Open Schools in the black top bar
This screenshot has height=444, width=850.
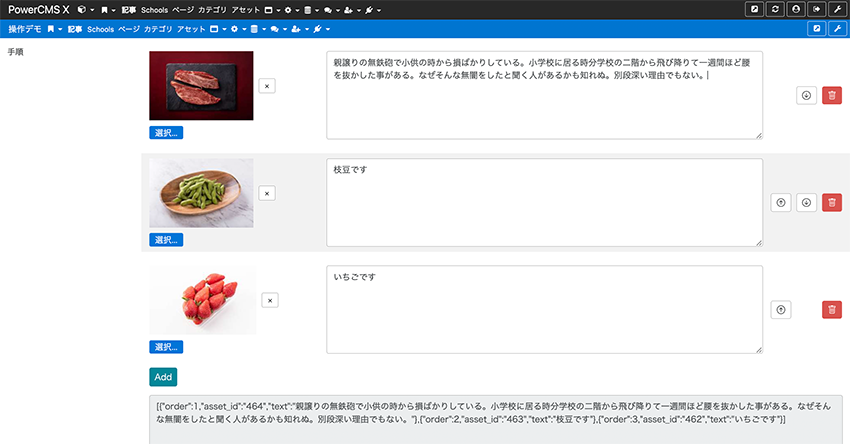(x=154, y=10)
